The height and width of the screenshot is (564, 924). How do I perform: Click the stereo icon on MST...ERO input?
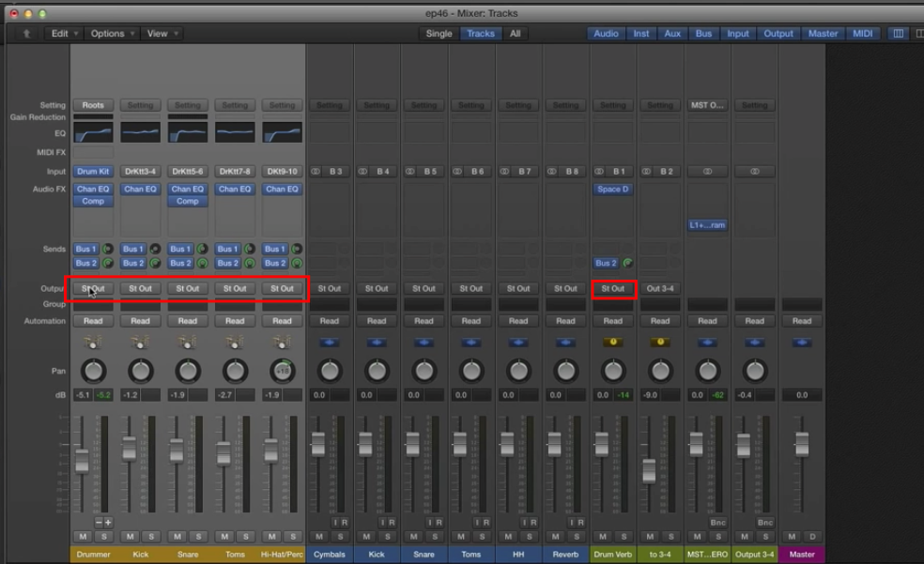pos(707,172)
